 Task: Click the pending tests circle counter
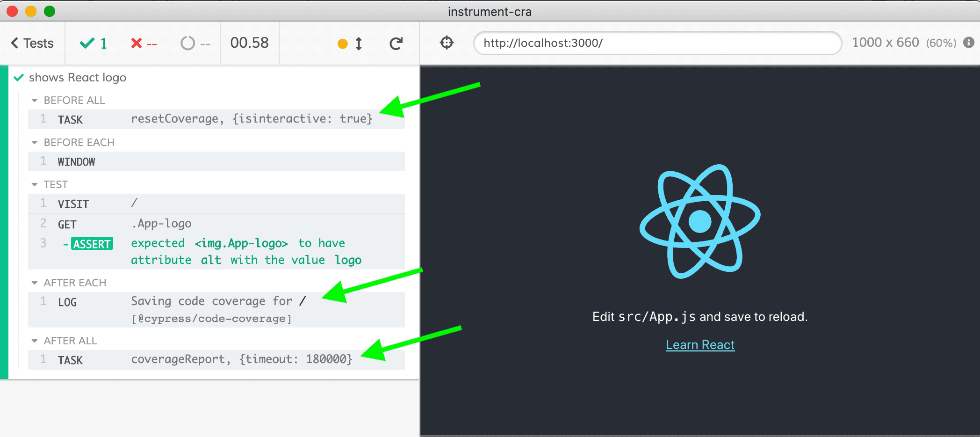tap(195, 44)
